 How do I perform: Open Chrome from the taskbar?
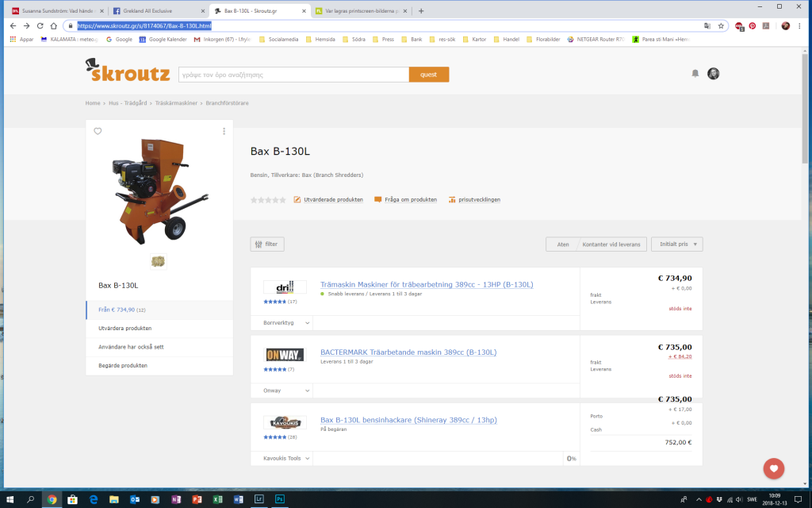pyautogui.click(x=52, y=499)
